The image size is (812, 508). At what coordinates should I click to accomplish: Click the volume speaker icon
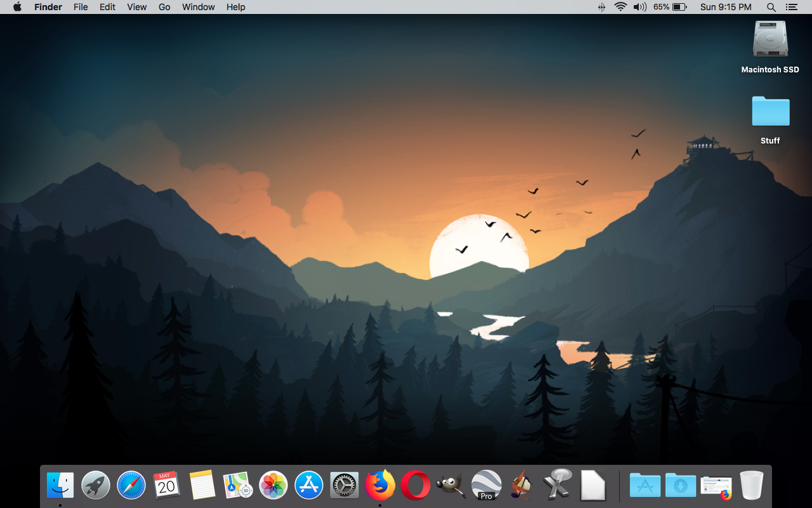click(639, 7)
